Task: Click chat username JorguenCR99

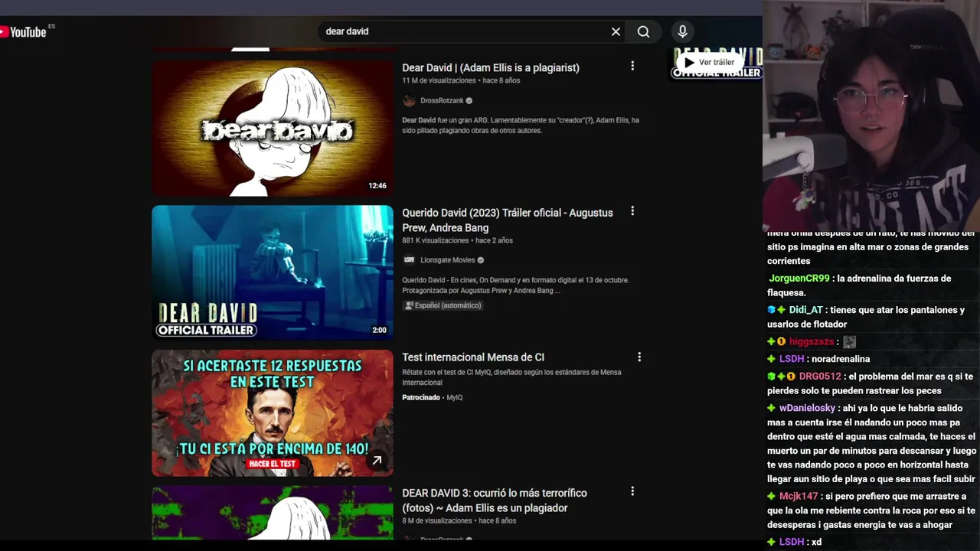Action: [799, 279]
